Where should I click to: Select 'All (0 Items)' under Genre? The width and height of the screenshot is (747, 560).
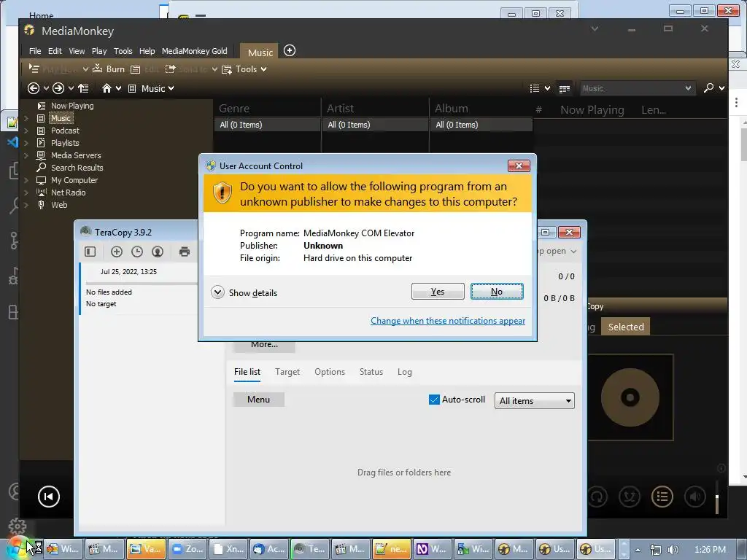coord(267,125)
